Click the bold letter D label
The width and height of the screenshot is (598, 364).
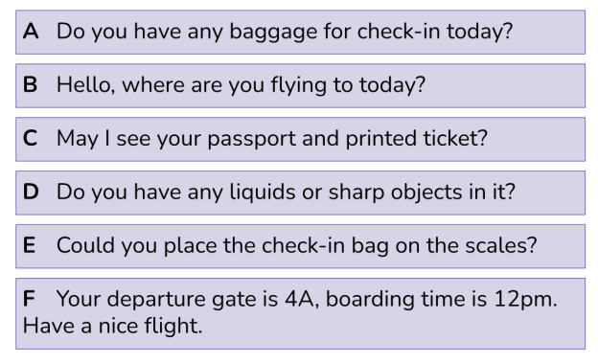point(31,192)
